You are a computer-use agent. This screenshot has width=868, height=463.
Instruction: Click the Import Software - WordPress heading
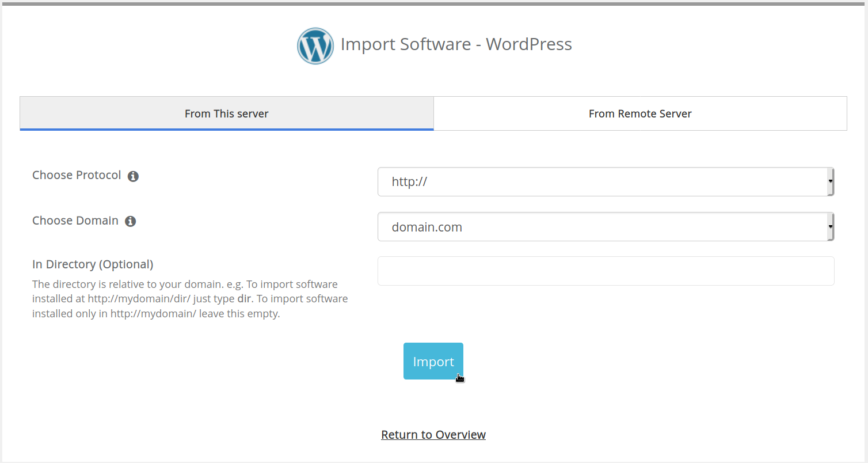(x=456, y=44)
